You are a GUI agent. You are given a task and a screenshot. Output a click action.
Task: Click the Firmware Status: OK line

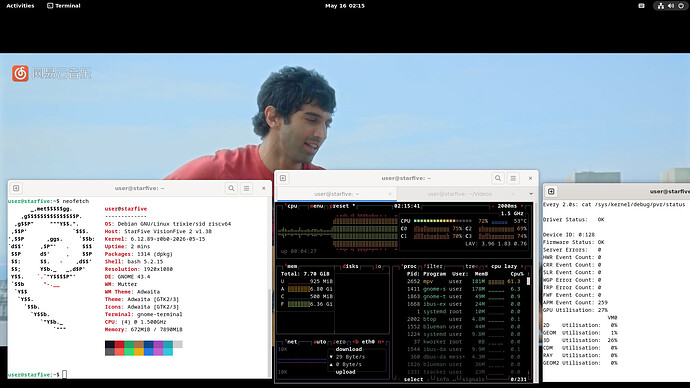click(574, 242)
